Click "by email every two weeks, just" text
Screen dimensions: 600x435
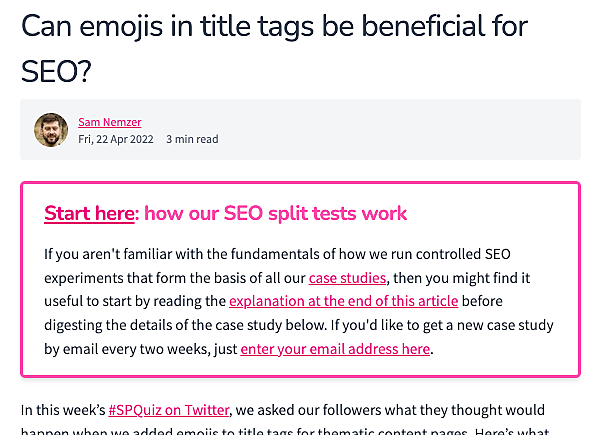pyautogui.click(x=140, y=349)
